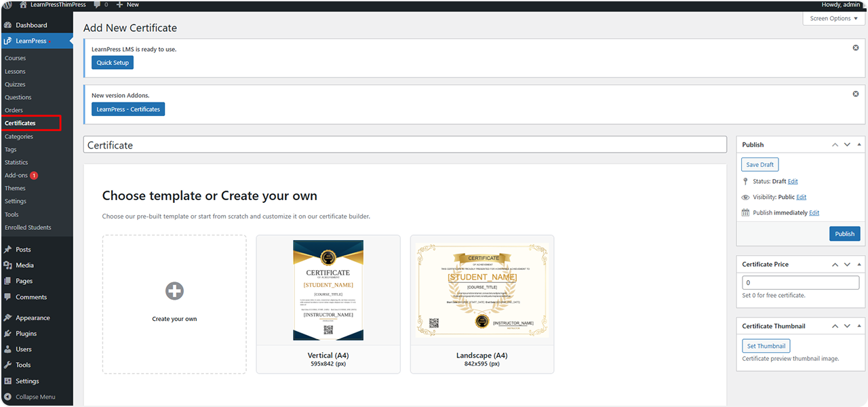Click the LearnPress - Certificates button

pyautogui.click(x=128, y=109)
